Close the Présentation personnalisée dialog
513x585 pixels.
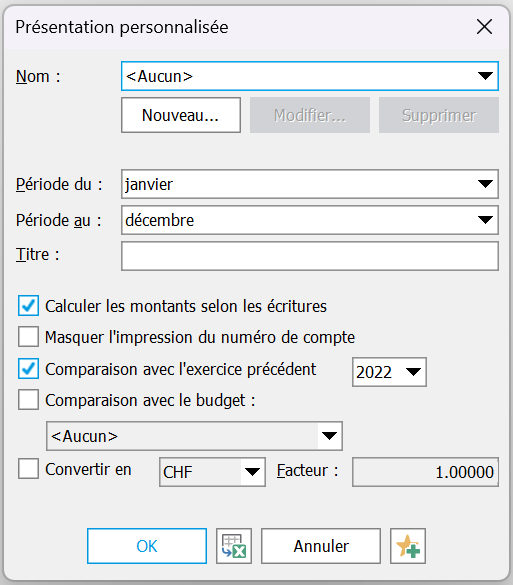coord(484,27)
